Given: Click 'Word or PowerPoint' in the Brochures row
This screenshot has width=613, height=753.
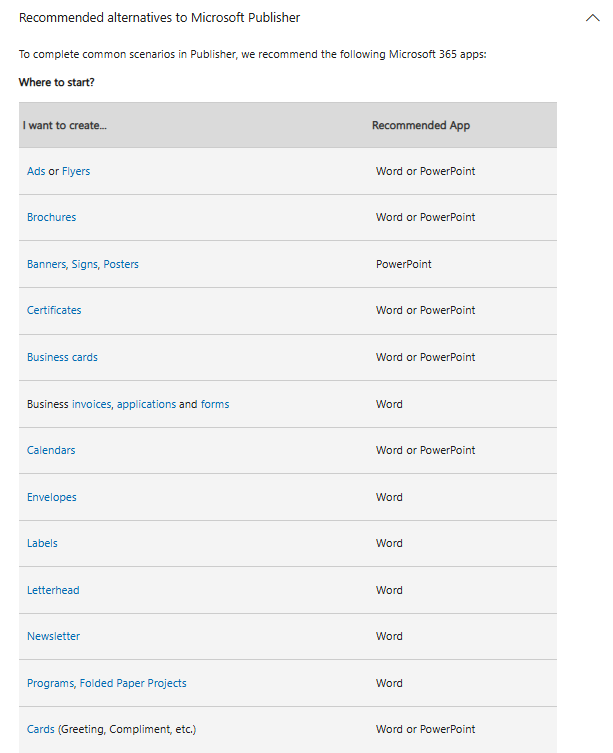Looking at the screenshot, I should (426, 218).
